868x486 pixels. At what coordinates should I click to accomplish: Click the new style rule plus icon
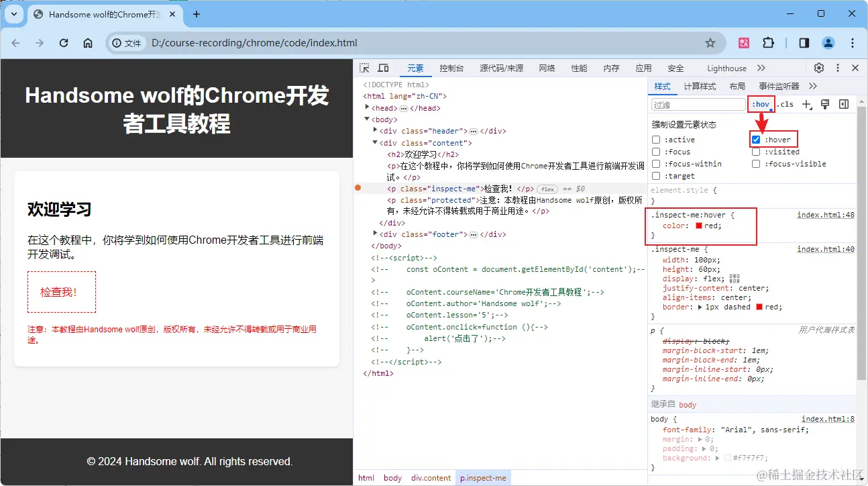(x=807, y=104)
